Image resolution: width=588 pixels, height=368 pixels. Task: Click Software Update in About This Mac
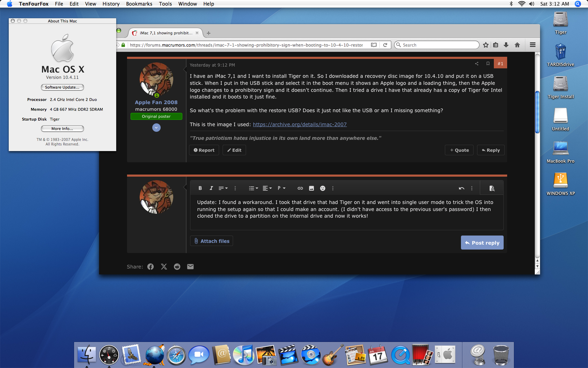click(62, 87)
